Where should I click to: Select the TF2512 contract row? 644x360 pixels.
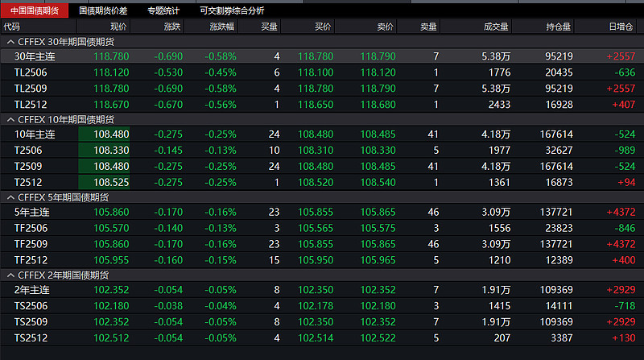tap(322, 260)
